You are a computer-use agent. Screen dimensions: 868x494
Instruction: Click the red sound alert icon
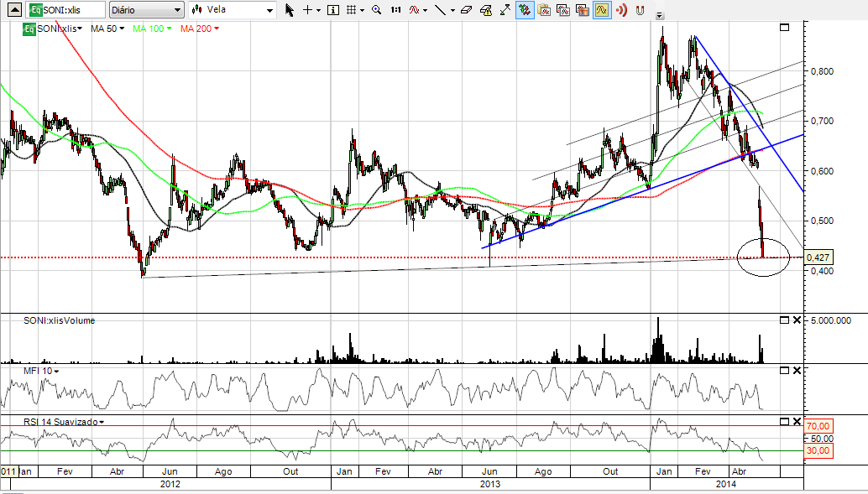click(621, 10)
